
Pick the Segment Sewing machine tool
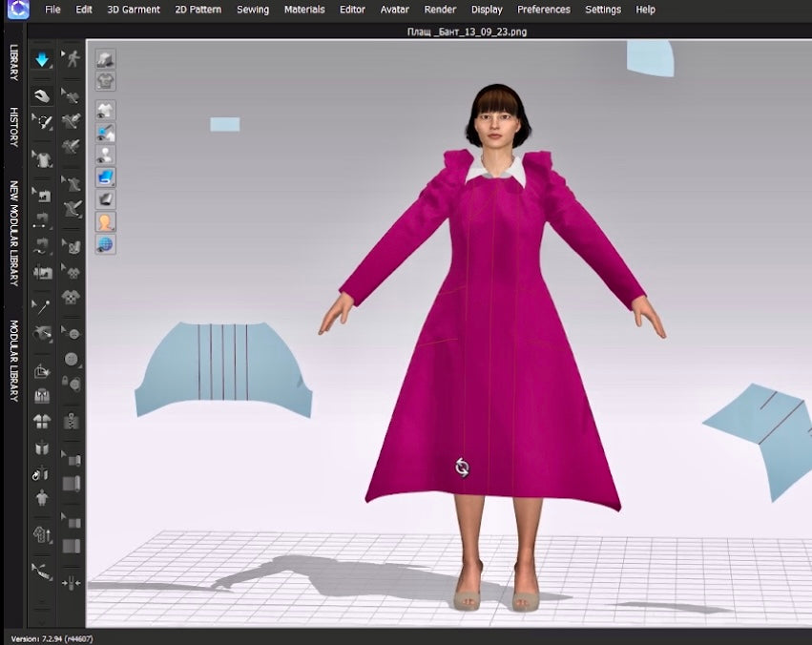[42, 221]
